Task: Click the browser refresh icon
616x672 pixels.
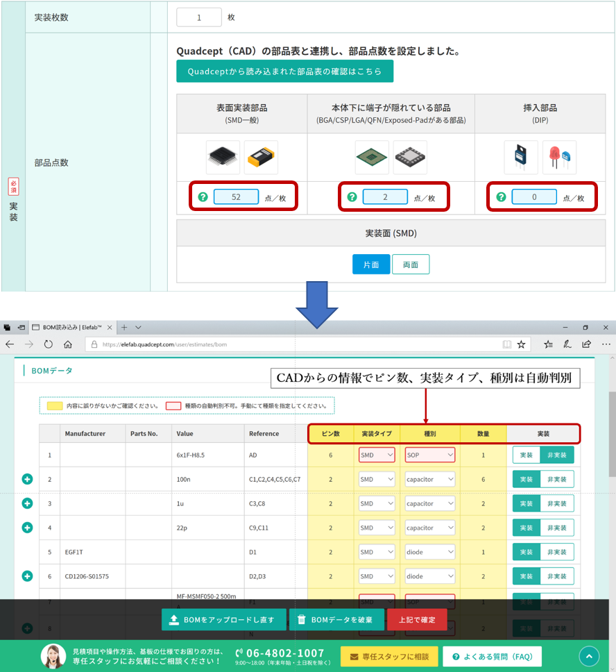Action: click(x=49, y=344)
